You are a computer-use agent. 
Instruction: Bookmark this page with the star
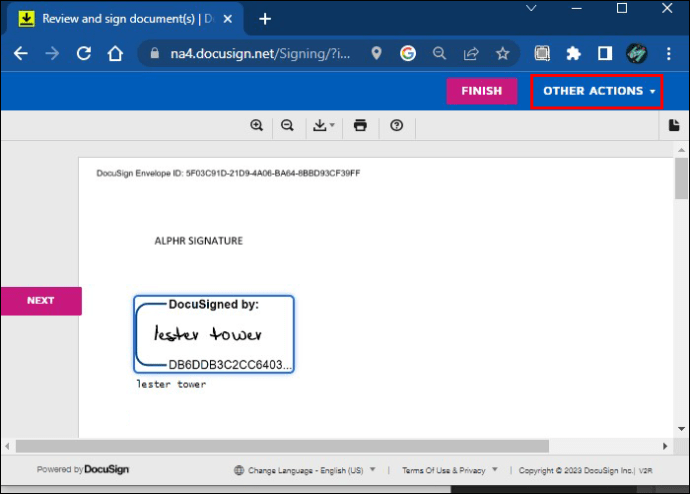(503, 54)
